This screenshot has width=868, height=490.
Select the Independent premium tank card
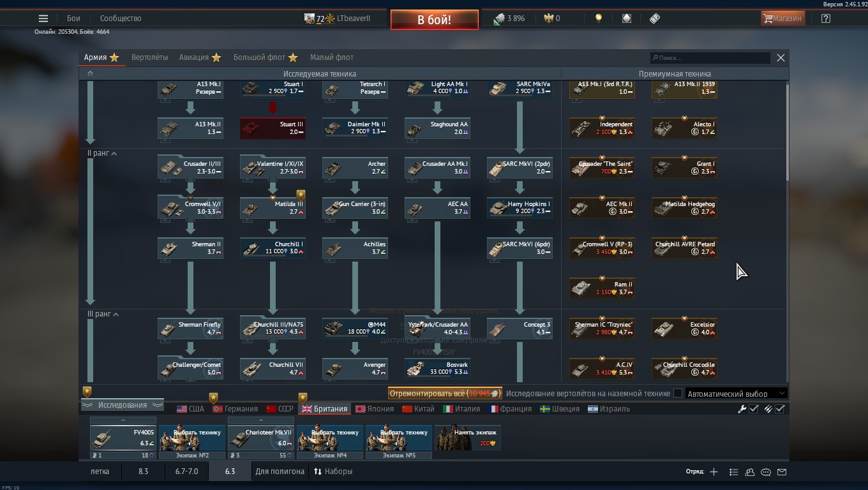point(602,128)
